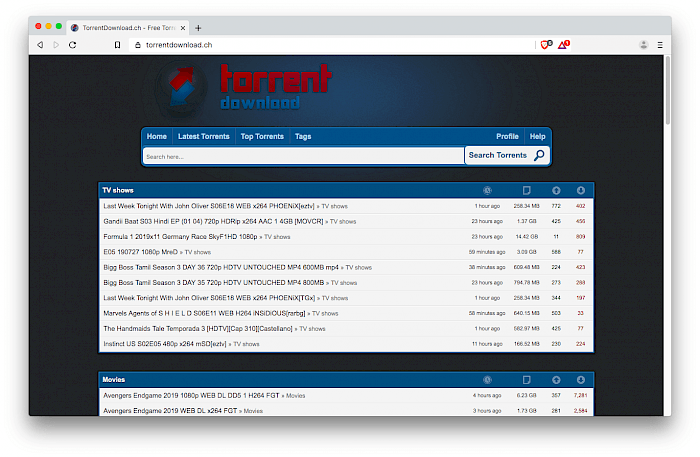This screenshot has height=457, width=700.
Task: Sort TV shows by seeders up-arrow icon
Action: coord(556,191)
